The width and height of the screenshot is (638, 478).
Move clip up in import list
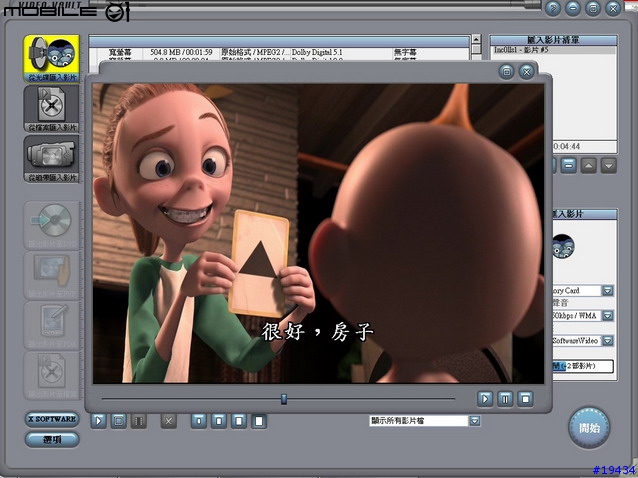click(x=588, y=166)
